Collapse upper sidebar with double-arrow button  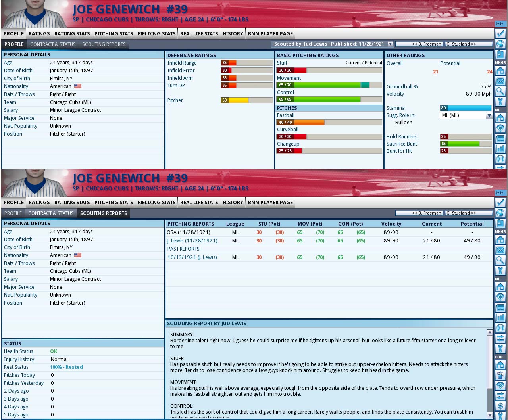pyautogui.click(x=500, y=24)
